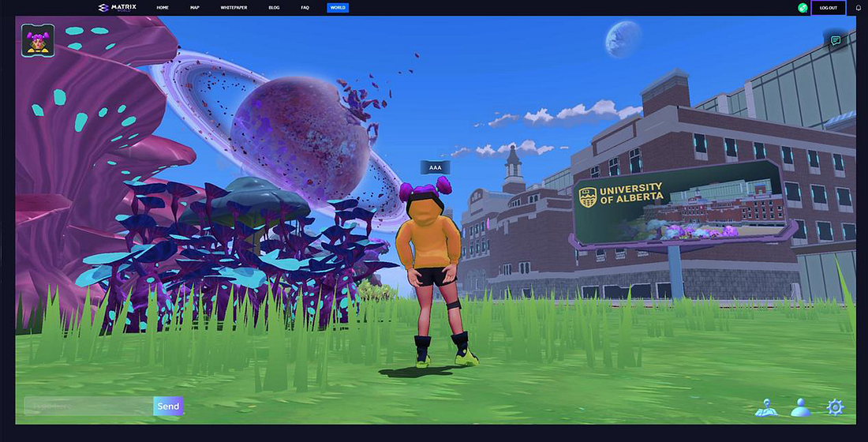Open the WHITEPAPER link
This screenshot has height=442, width=868.
pyautogui.click(x=234, y=8)
